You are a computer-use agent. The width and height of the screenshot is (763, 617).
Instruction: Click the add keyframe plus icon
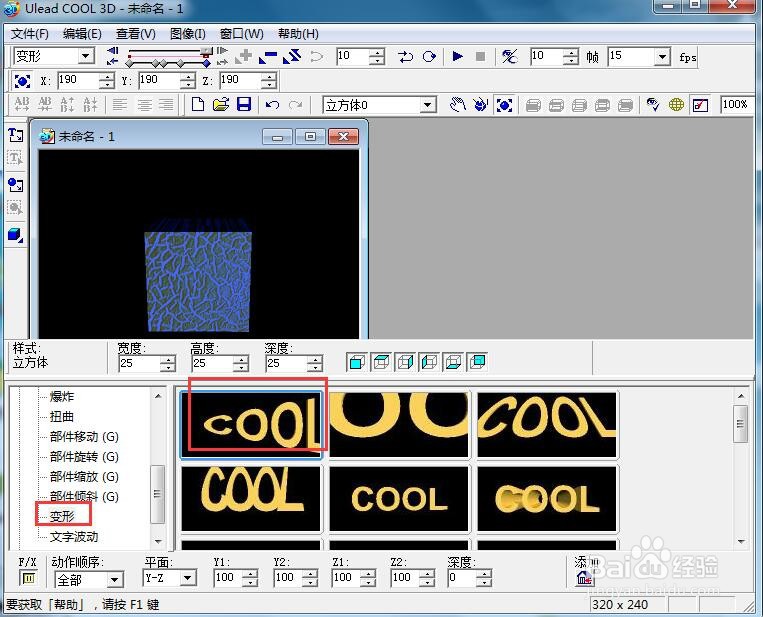(x=243, y=56)
